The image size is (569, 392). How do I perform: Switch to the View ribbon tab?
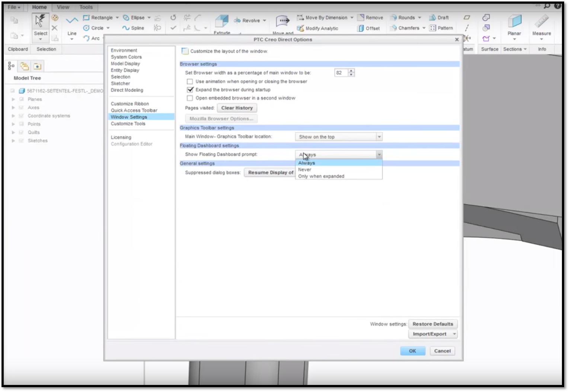(x=63, y=7)
